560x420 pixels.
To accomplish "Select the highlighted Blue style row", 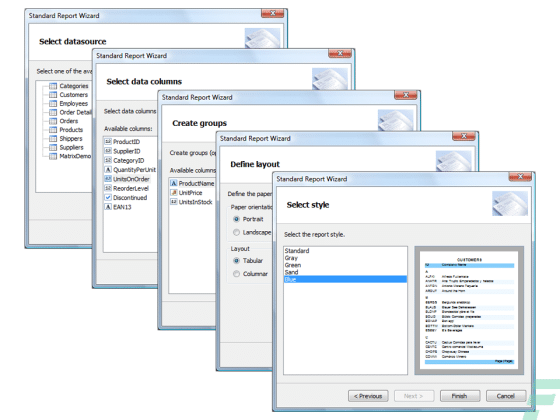I will click(345, 279).
